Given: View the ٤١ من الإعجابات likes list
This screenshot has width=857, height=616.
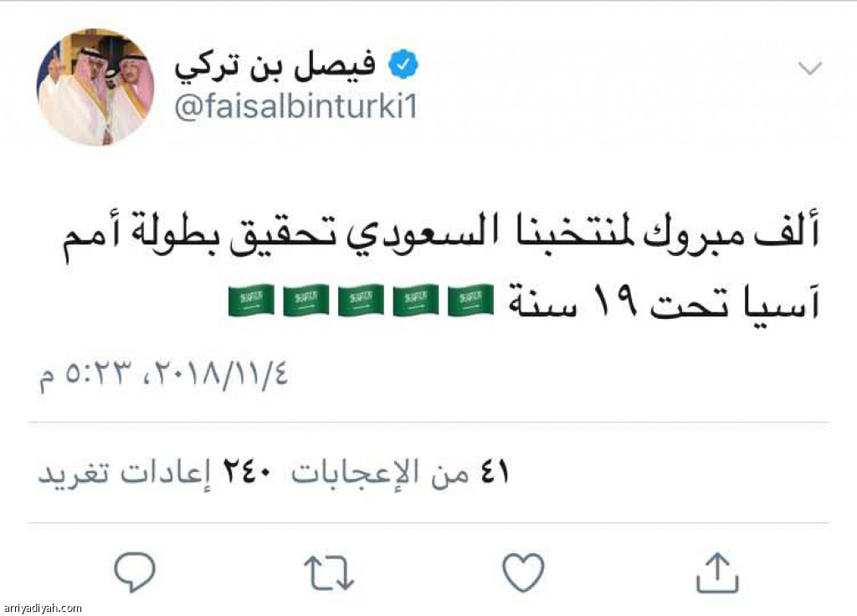Looking at the screenshot, I should (400, 472).
